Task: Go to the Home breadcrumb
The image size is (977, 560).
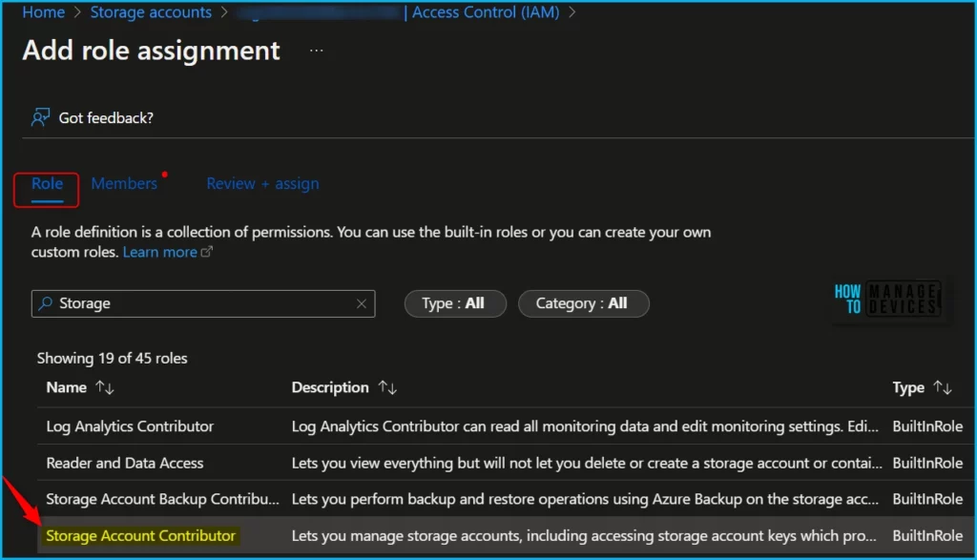Action: tap(44, 11)
